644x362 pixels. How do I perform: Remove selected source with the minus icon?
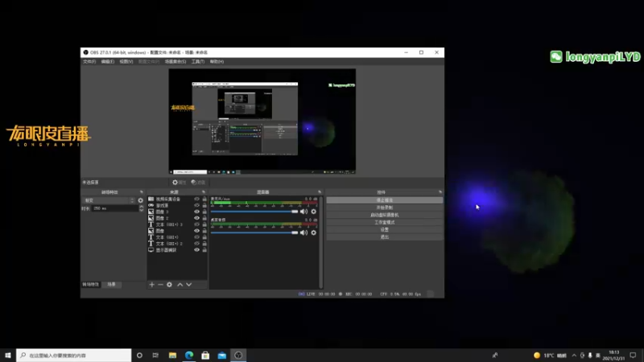click(x=160, y=285)
